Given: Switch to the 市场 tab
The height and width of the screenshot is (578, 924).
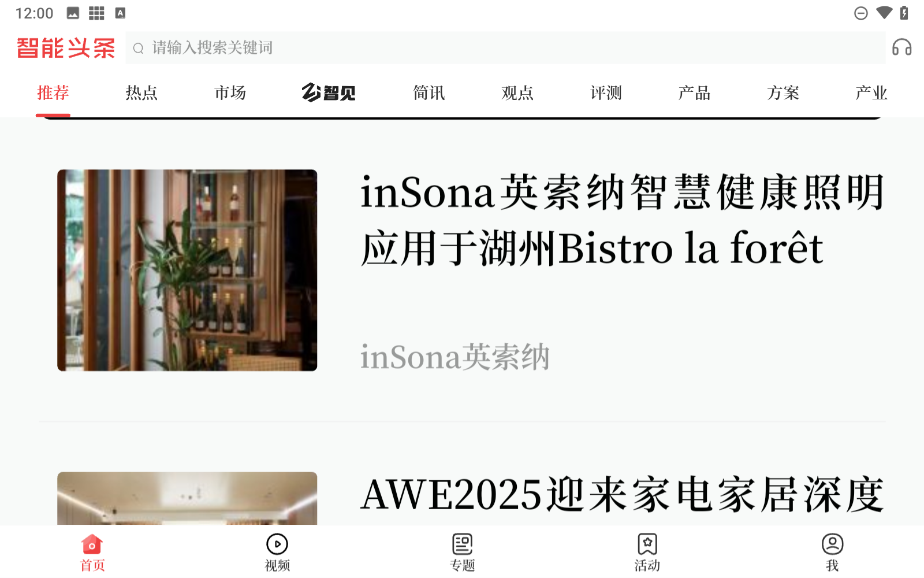Looking at the screenshot, I should [230, 92].
